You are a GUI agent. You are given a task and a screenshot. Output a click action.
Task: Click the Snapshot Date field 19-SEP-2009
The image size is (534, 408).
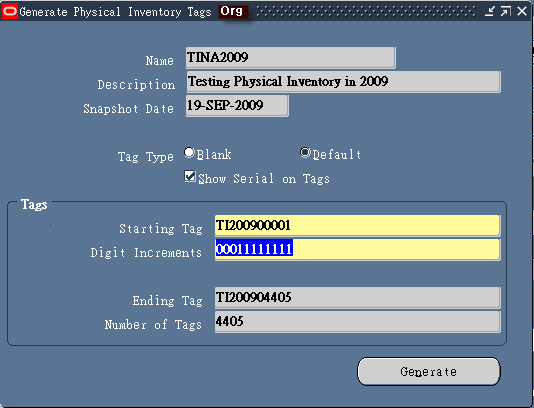click(237, 106)
